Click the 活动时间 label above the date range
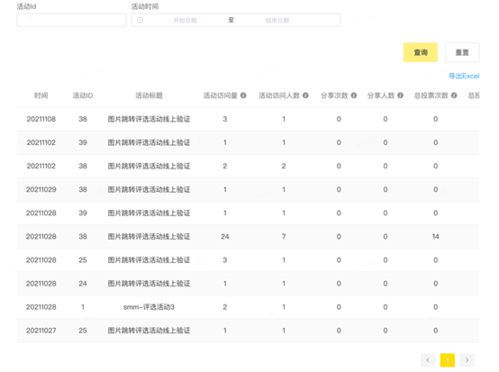The width and height of the screenshot is (499, 372). coord(145,6)
